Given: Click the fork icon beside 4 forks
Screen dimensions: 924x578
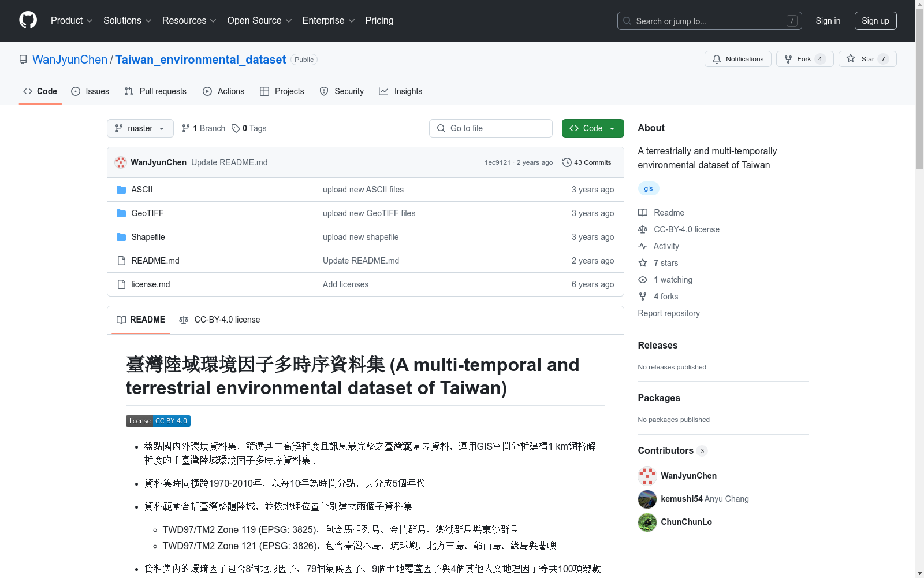Looking at the screenshot, I should click(643, 297).
